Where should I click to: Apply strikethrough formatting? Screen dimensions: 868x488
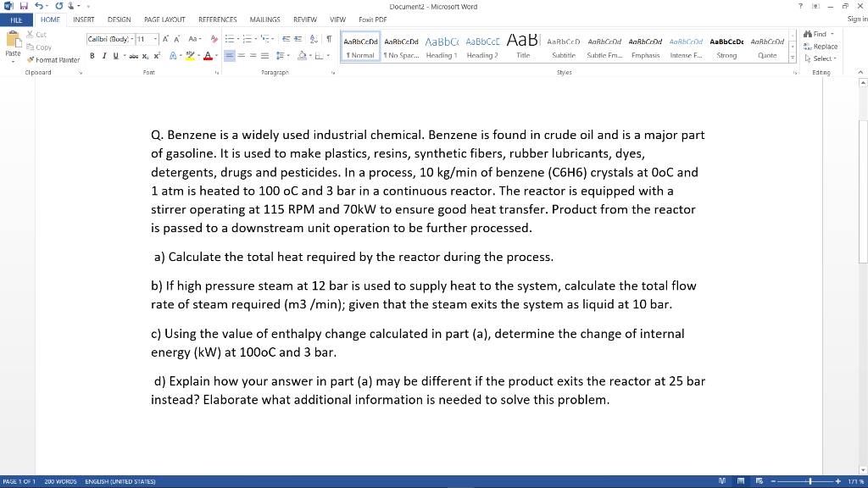coord(133,55)
